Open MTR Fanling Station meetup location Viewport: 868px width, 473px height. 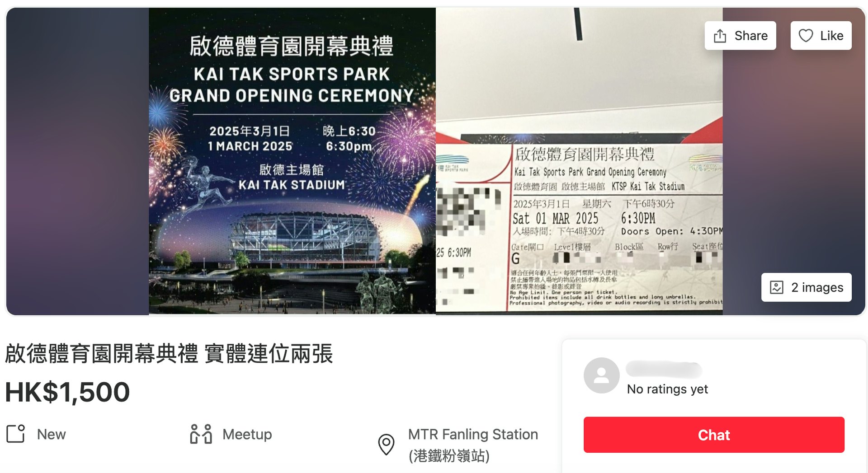pyautogui.click(x=473, y=445)
